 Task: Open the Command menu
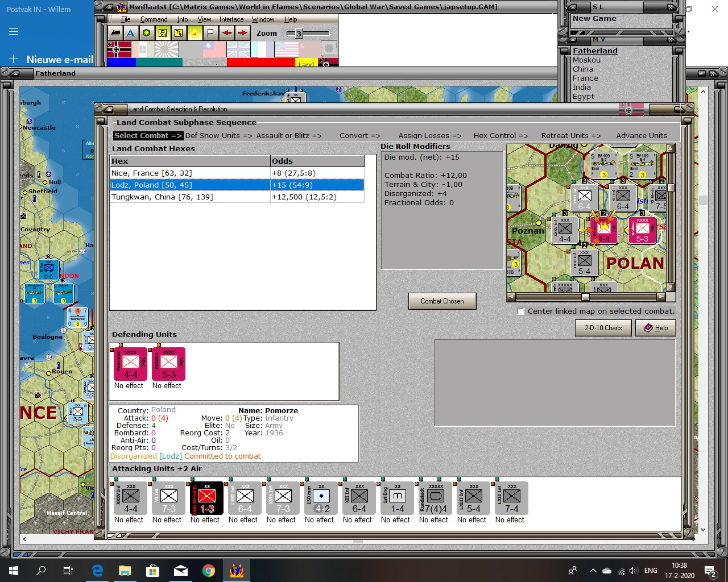click(154, 19)
